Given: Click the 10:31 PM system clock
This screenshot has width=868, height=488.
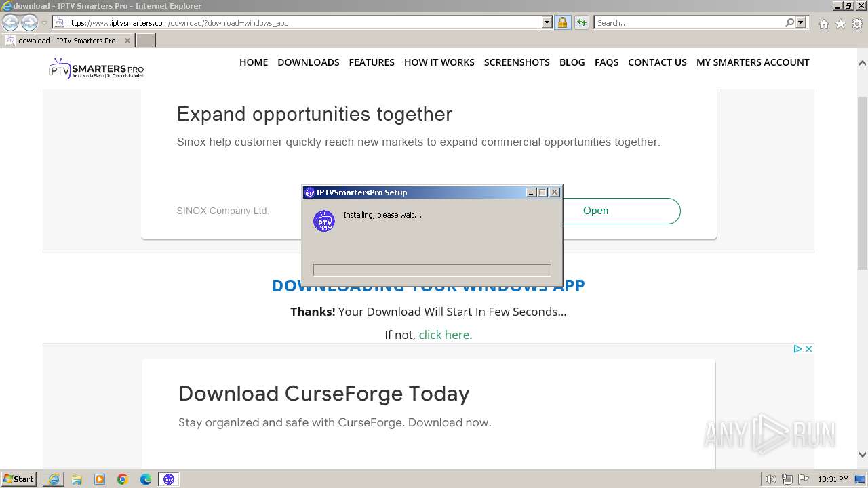Looking at the screenshot, I should pyautogui.click(x=833, y=479).
